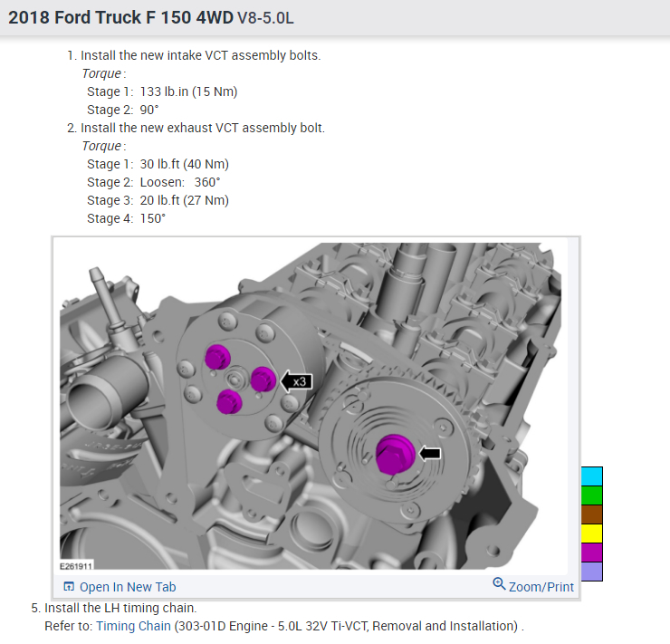Click the 'Stage 2: Loosen: 360°' line
Screen dimensions: 670x644
(x=153, y=182)
